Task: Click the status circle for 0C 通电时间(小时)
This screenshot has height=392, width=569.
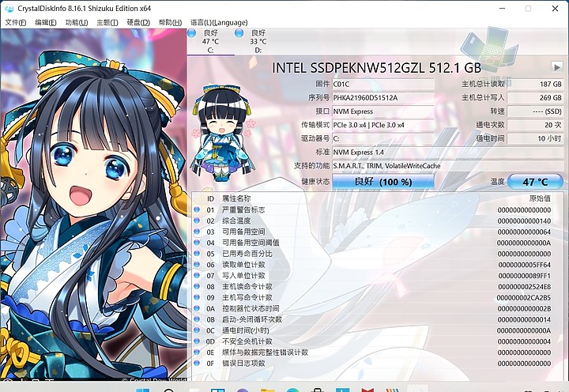Action: (x=197, y=330)
